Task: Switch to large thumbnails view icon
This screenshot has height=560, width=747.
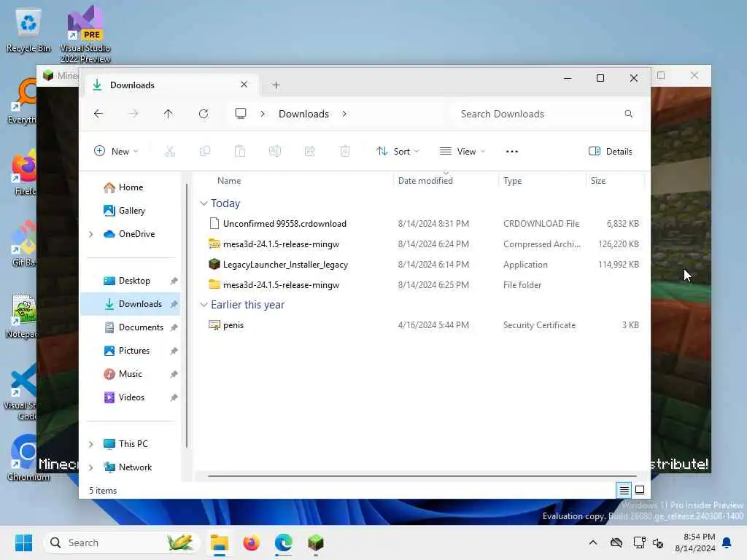Action: coord(640,490)
